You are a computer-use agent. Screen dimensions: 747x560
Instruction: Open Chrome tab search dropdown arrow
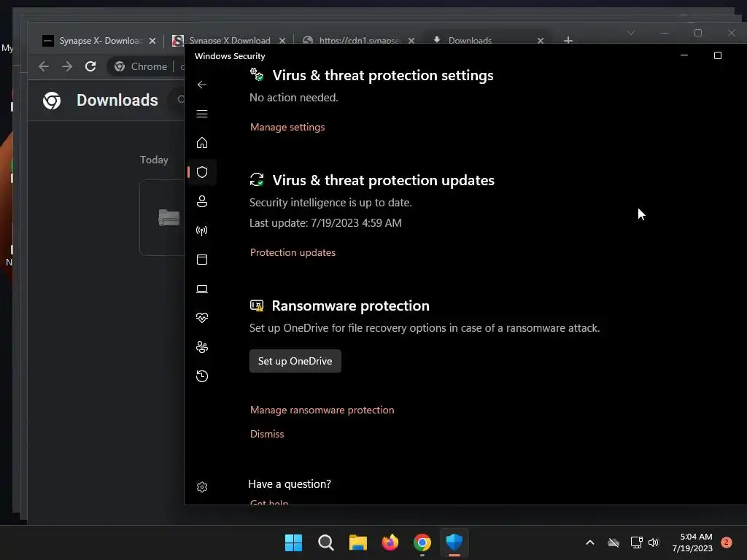(631, 33)
